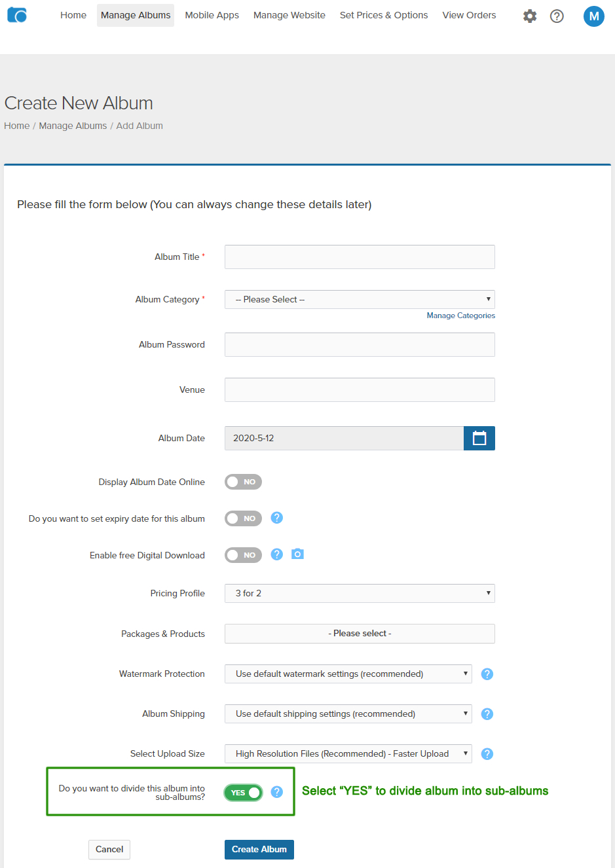Screen dimensions: 615x868
Task: Enable expiry date for this album
Action: pos(243,518)
